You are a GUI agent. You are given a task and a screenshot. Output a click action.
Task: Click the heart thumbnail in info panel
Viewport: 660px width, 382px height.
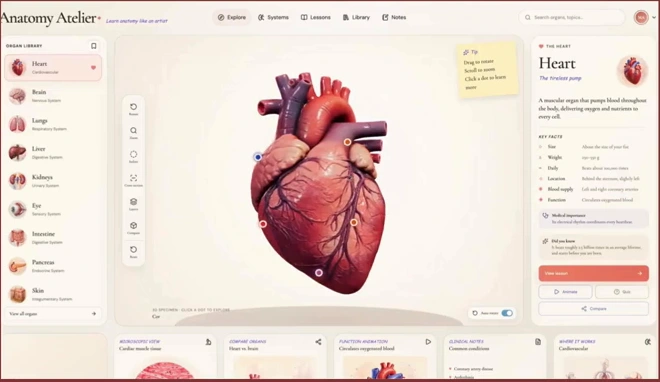[632, 71]
